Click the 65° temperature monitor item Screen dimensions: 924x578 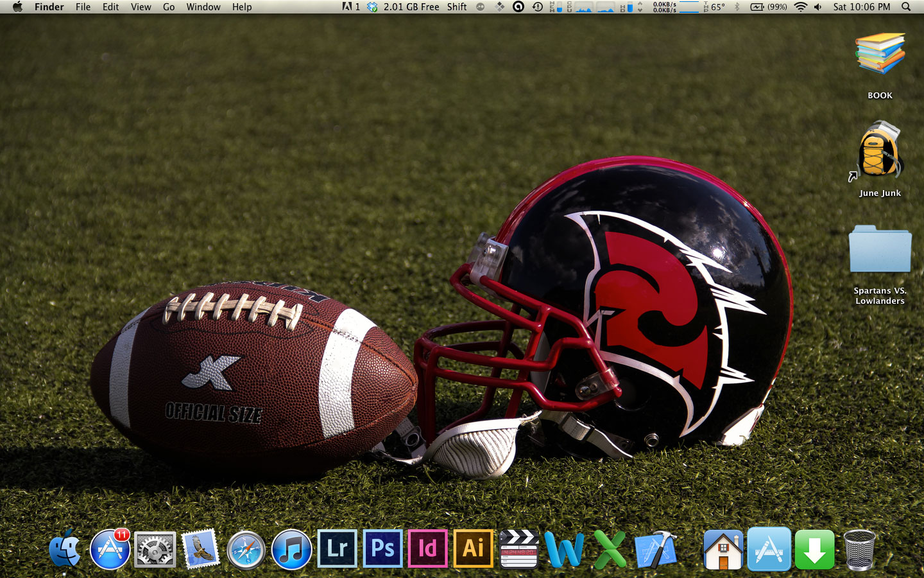714,7
